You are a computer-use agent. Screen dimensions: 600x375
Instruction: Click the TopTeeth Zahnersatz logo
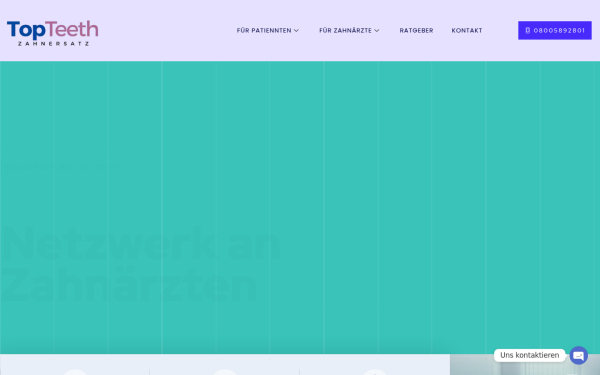[x=52, y=33]
